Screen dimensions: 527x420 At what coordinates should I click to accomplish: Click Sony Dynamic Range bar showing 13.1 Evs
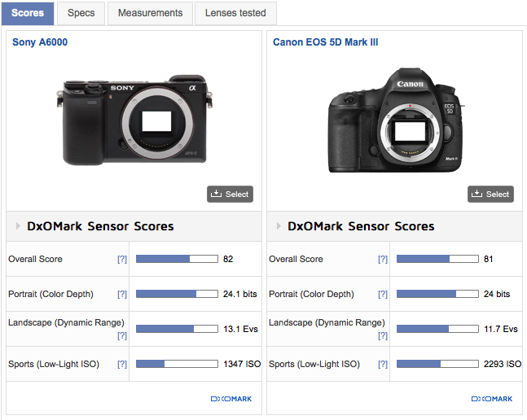click(177, 329)
